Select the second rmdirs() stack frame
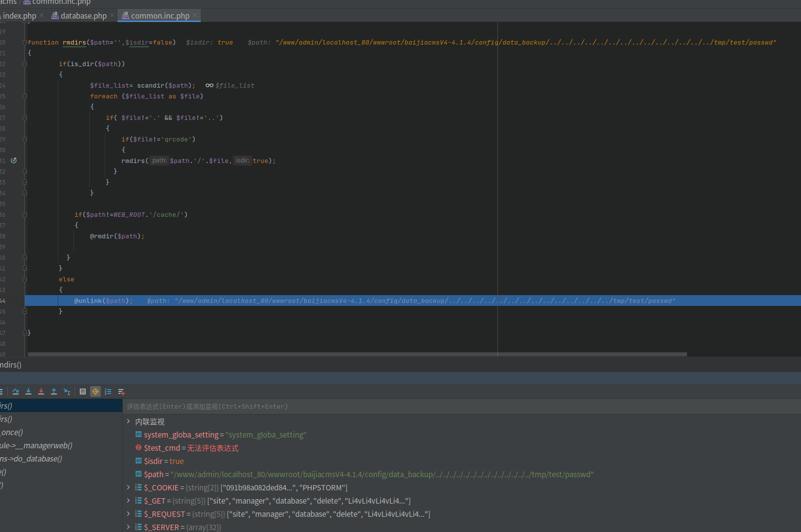This screenshot has width=801, height=532. tap(61, 419)
